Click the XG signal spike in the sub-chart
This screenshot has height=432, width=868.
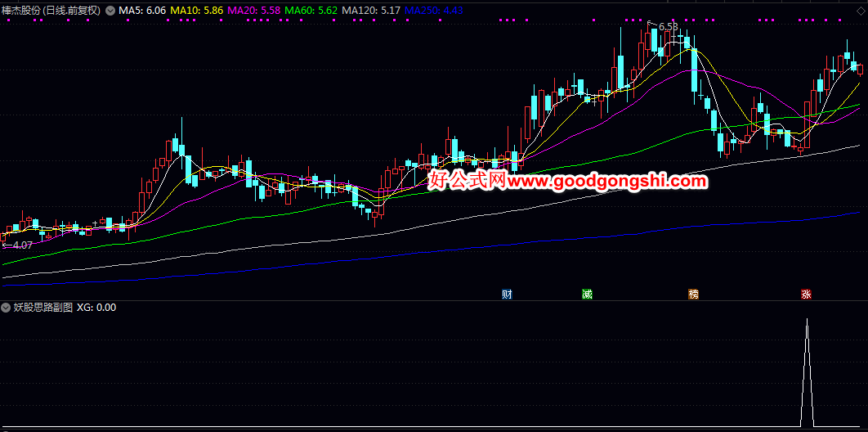807,371
